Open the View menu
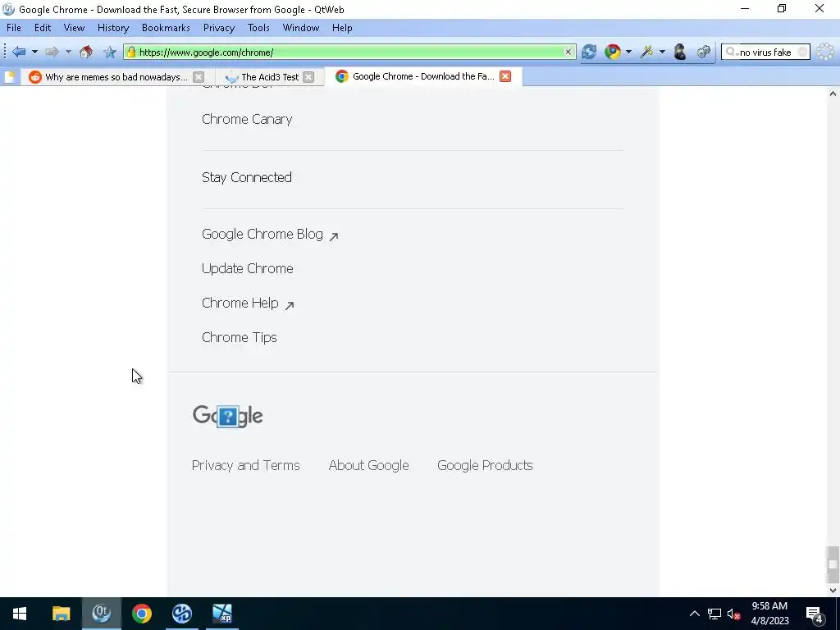 [x=74, y=28]
